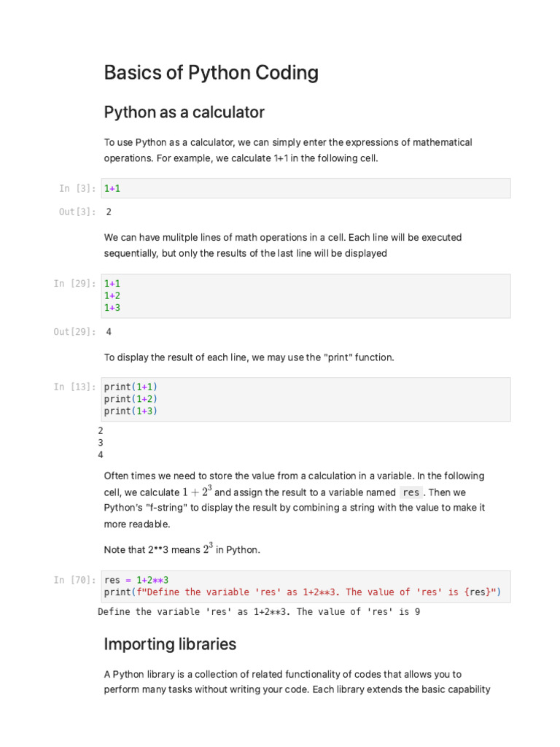Click the inline "res" code span in paragraph
The height and width of the screenshot is (747, 560).
click(x=411, y=492)
